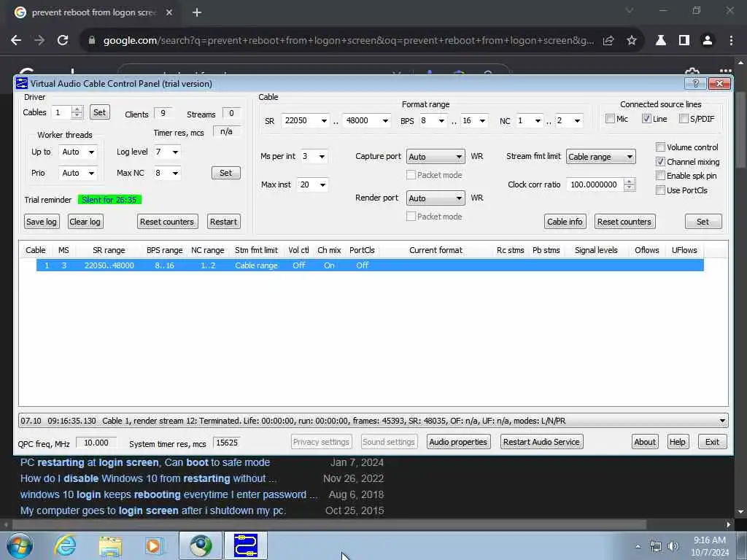Click the Cable info button
The image size is (747, 560).
coord(565,222)
